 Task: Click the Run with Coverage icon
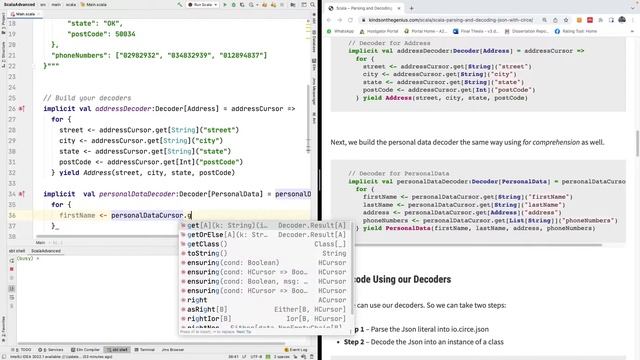pos(242,4)
